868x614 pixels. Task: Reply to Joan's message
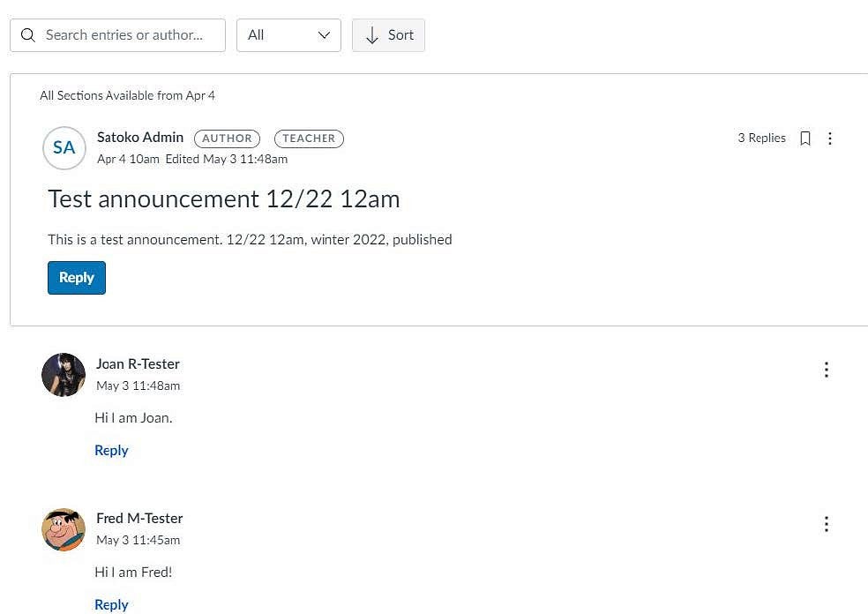111,450
